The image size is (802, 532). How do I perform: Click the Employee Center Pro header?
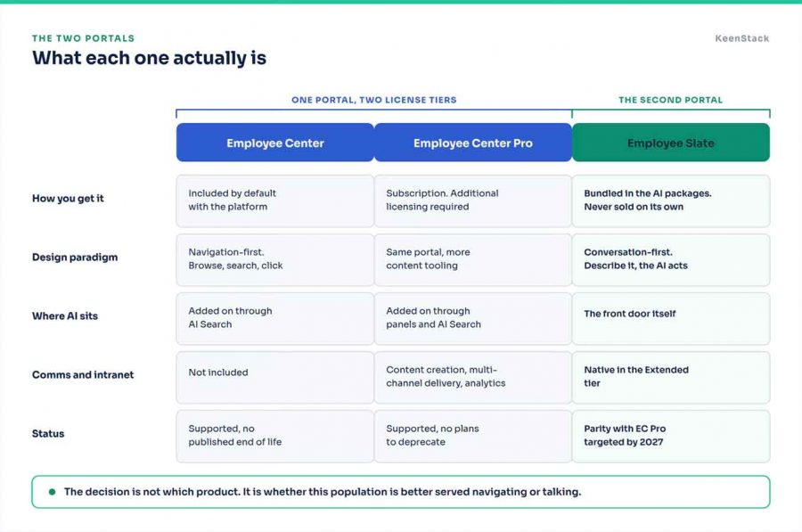[x=473, y=143]
